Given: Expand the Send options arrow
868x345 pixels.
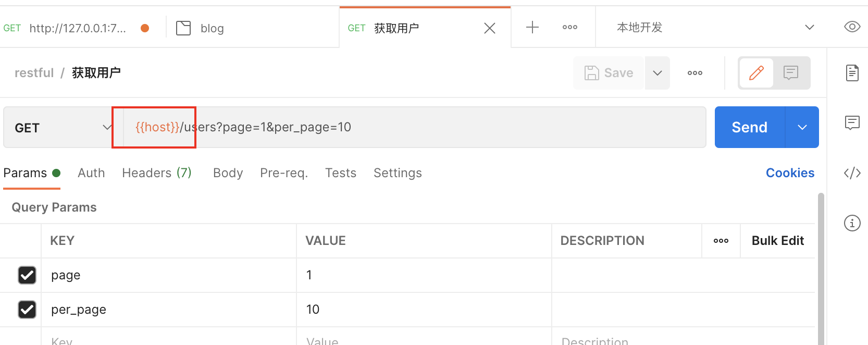Looking at the screenshot, I should click(802, 128).
